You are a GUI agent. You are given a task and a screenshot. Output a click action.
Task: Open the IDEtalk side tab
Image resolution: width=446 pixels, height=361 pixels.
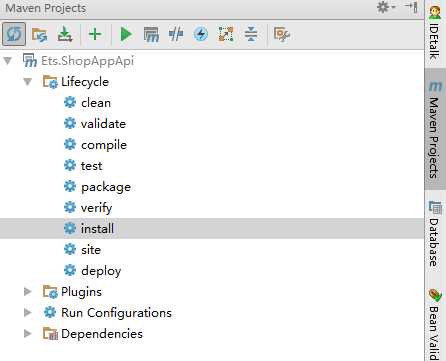pyautogui.click(x=435, y=33)
